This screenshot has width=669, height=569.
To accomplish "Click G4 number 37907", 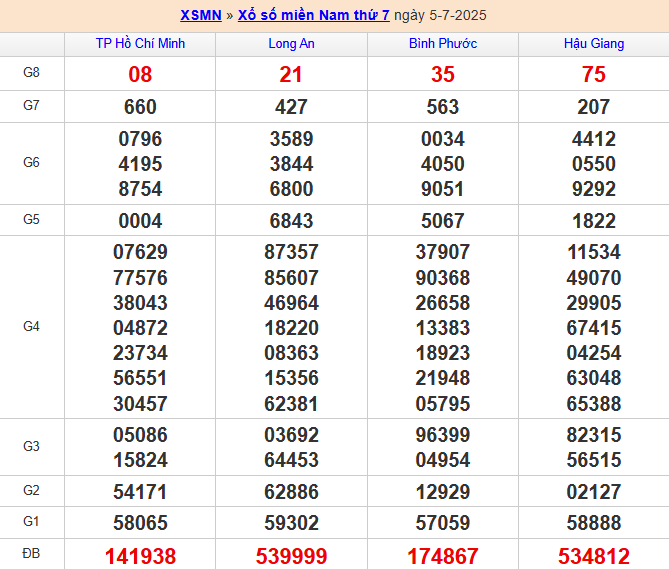I will [443, 252].
